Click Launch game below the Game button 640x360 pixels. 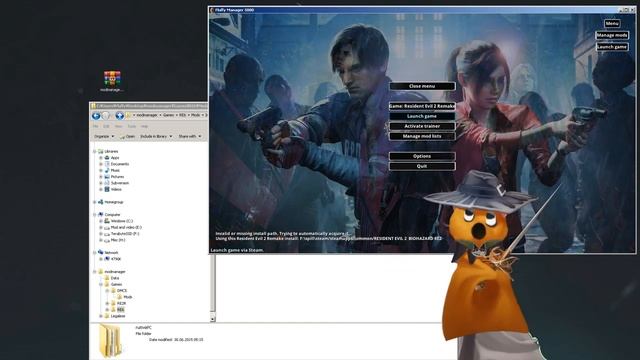pyautogui.click(x=422, y=116)
